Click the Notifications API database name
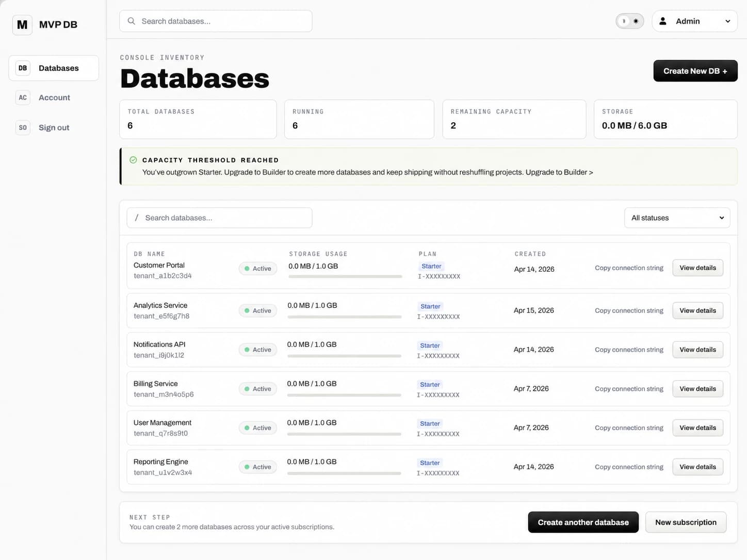Screen dimensions: 747x560 [x=159, y=344]
